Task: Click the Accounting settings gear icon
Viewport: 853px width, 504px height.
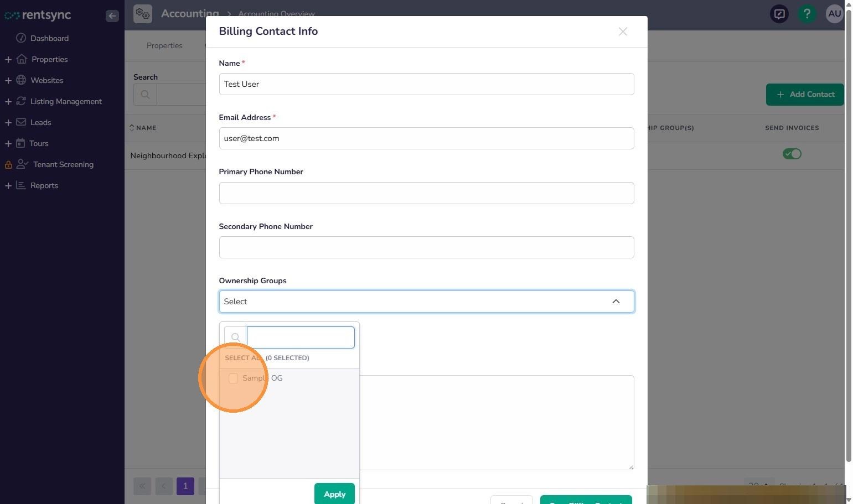Action: coord(143,13)
